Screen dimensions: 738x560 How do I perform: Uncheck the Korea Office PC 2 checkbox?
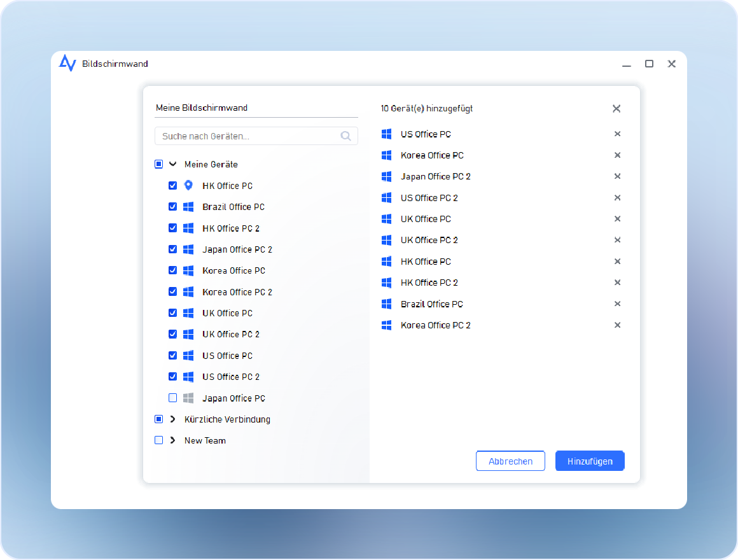(172, 292)
